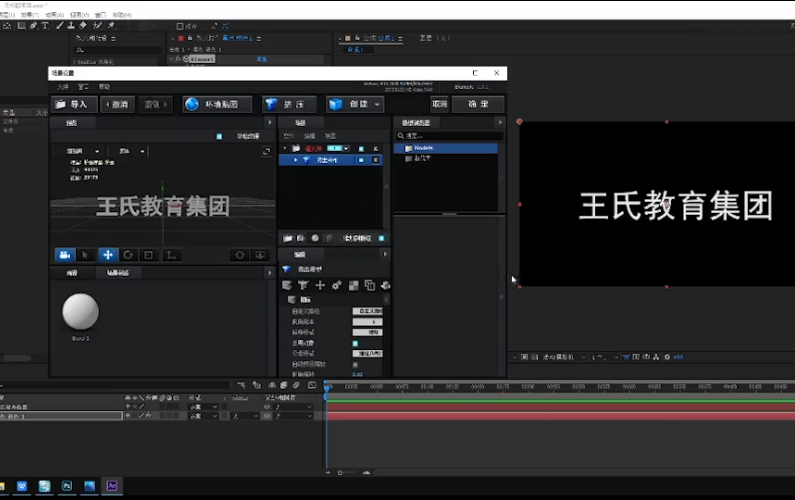The height and width of the screenshot is (500, 795).
Task: Expand the preview panel options arrow
Action: [269, 123]
